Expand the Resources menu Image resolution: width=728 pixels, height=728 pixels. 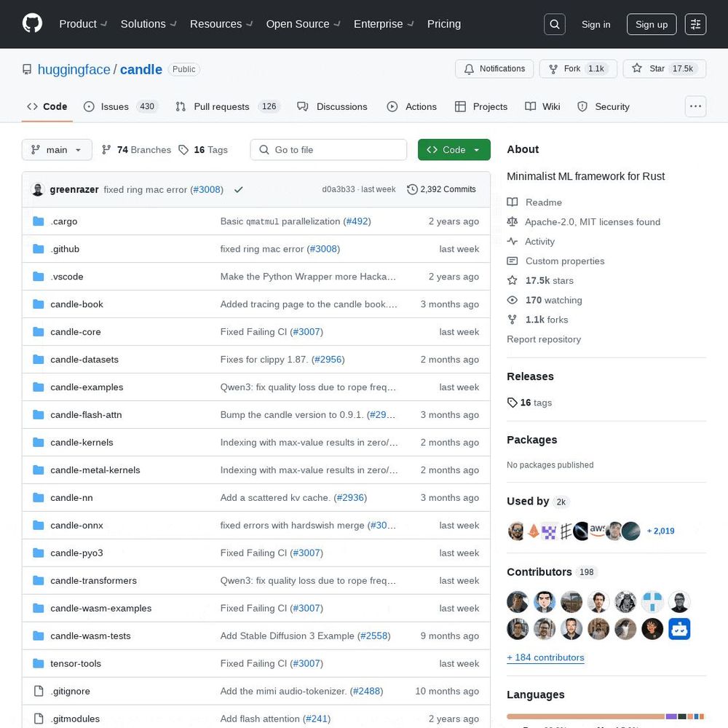coord(221,24)
